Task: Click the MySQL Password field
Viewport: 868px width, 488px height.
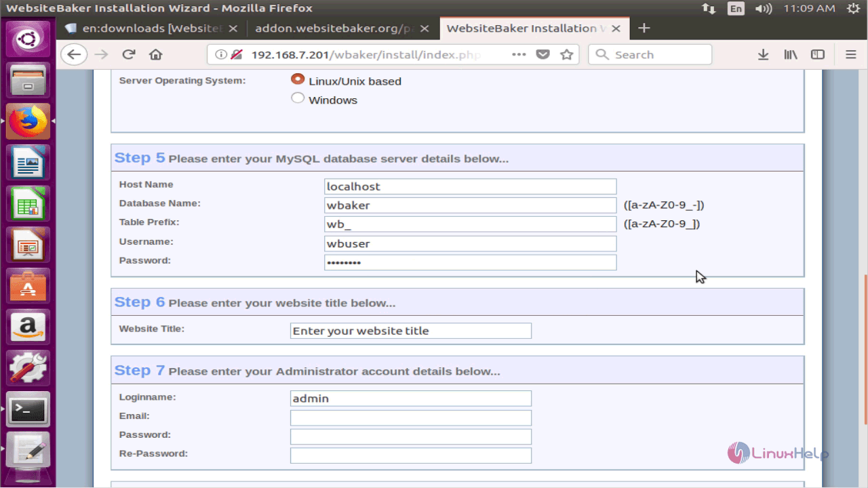Action: 470,262
